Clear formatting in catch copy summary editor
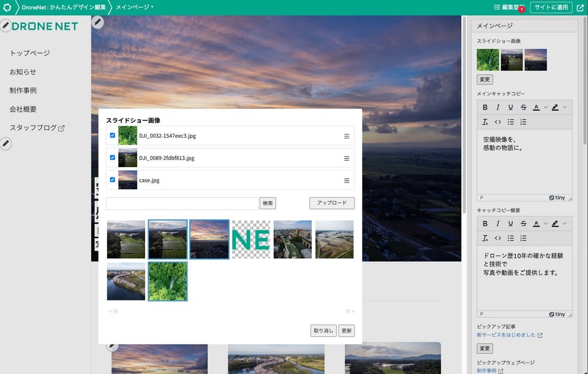The width and height of the screenshot is (588, 374). pos(485,238)
